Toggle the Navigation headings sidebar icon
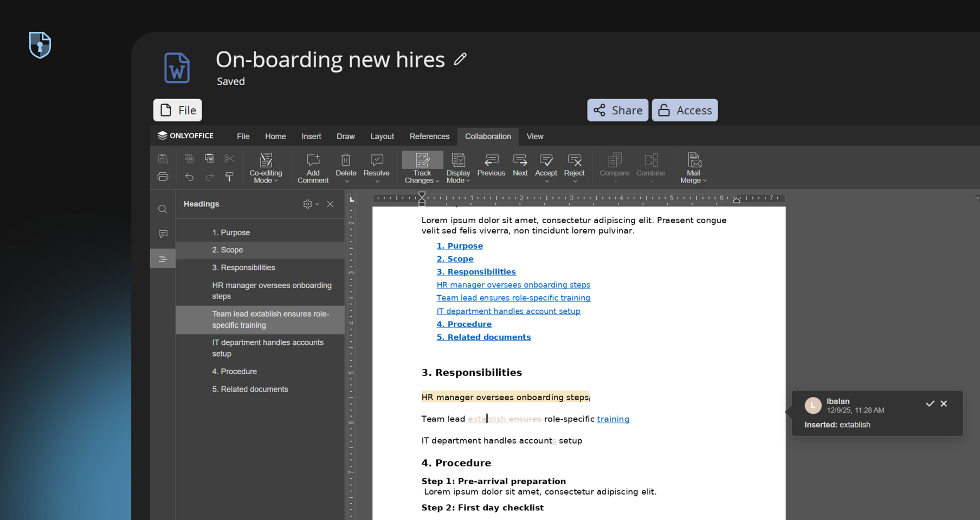 [163, 258]
